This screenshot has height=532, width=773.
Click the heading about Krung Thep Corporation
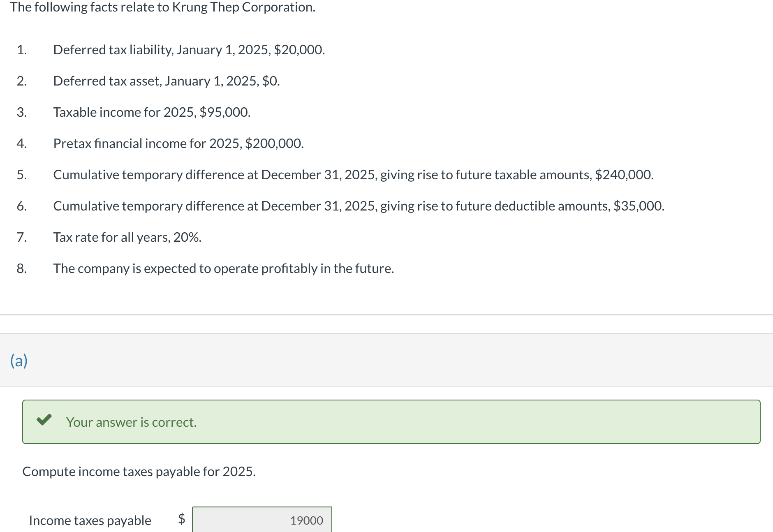[x=163, y=7]
